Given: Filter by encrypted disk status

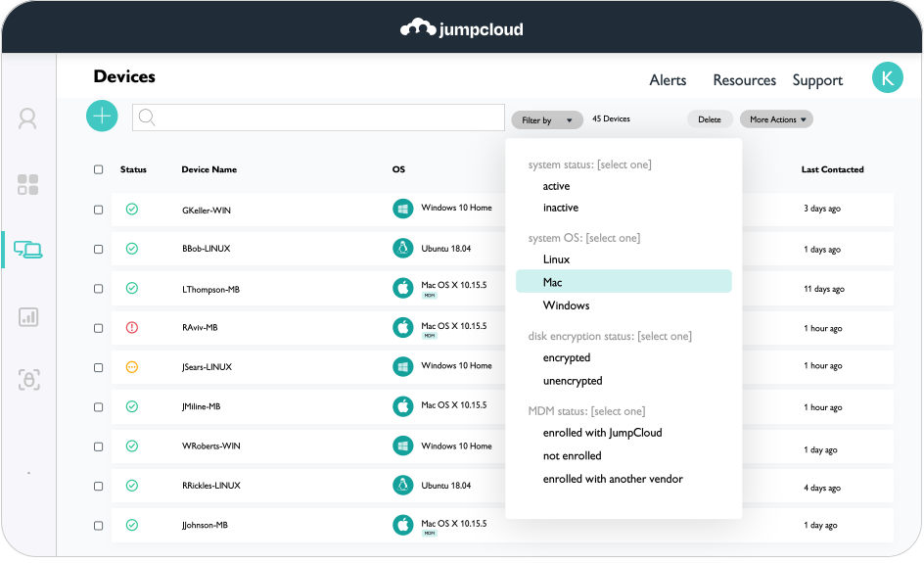Looking at the screenshot, I should [x=567, y=357].
